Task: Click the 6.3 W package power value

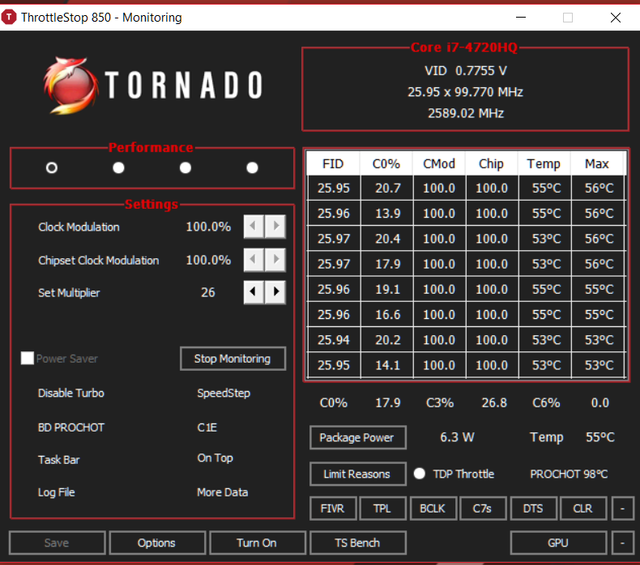Action: pyautogui.click(x=457, y=437)
